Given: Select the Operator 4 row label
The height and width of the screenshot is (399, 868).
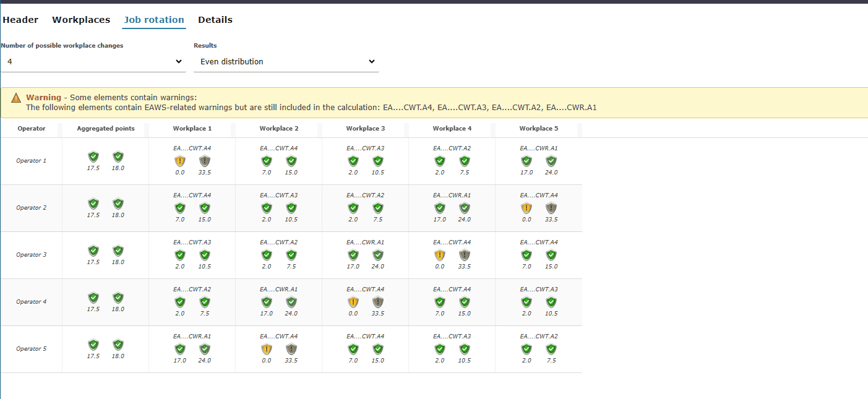Looking at the screenshot, I should pos(32,302).
